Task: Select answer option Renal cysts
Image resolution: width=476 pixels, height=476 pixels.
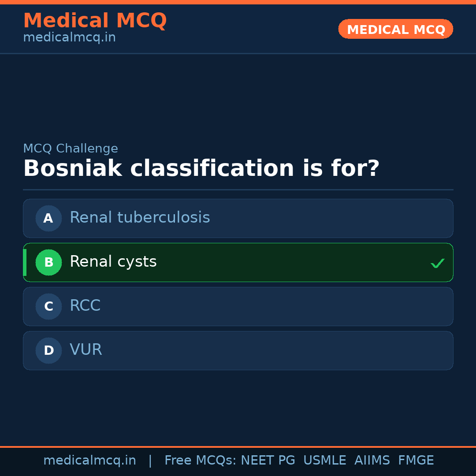Action: pos(238,262)
